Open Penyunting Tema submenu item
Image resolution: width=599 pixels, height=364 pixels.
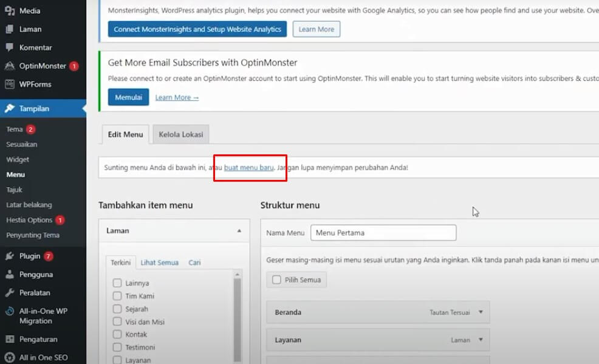click(x=33, y=235)
